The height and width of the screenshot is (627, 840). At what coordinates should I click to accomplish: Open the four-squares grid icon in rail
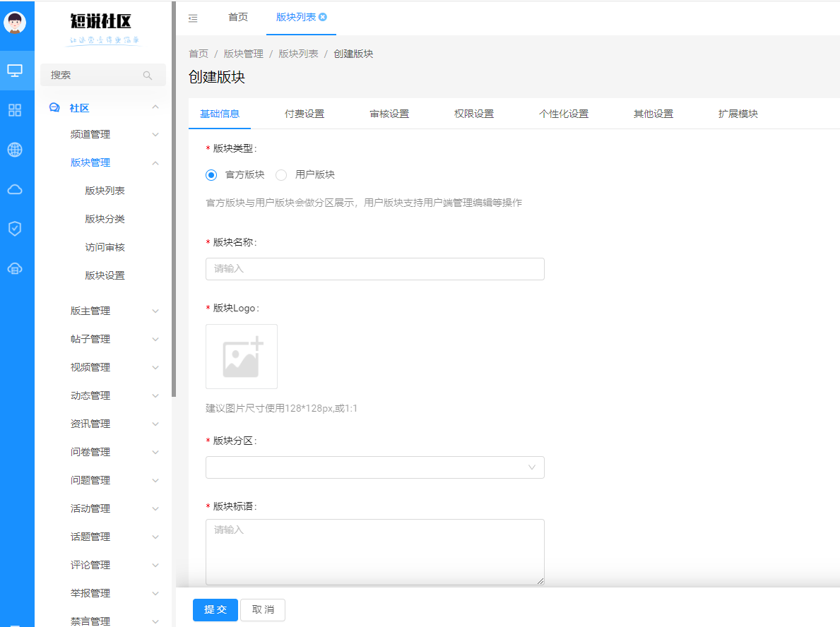(x=15, y=110)
